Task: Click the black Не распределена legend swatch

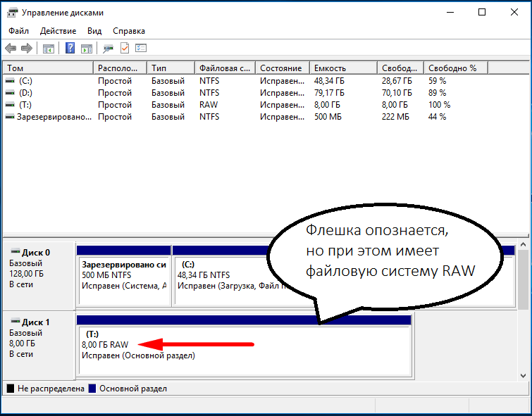Action: tap(10, 389)
